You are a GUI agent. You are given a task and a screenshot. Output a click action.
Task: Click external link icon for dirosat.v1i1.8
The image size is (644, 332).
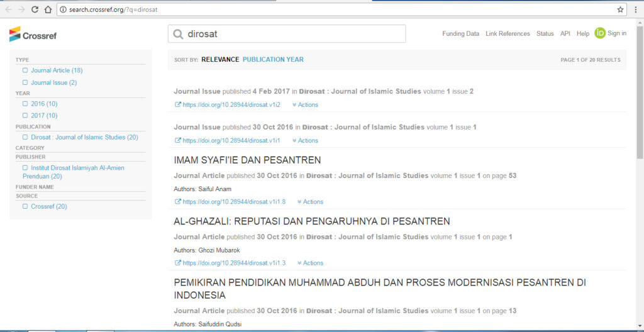tap(178, 202)
